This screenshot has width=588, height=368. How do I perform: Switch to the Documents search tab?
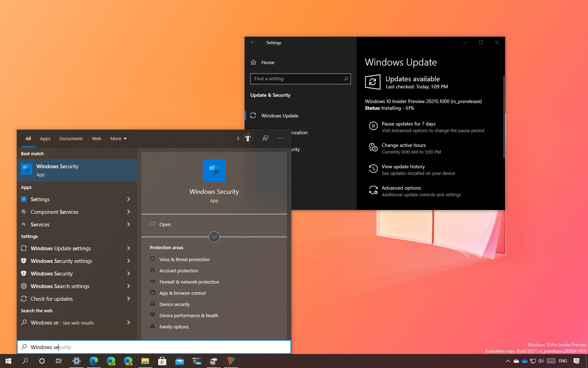(71, 138)
